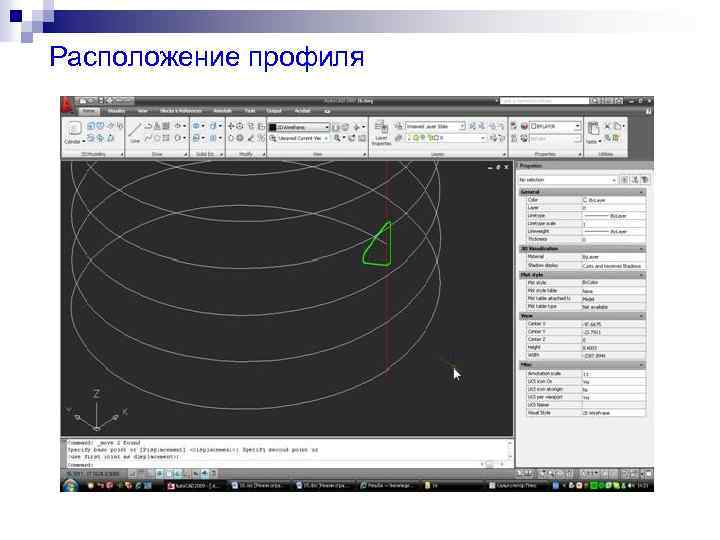
Task: Collapse the 3D Visualization section
Action: click(642, 249)
